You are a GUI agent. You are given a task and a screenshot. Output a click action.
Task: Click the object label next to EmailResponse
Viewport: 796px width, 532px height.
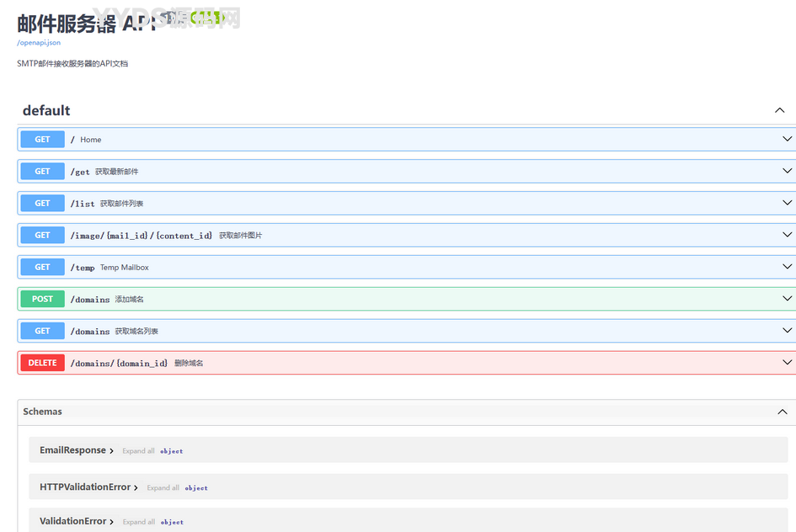tap(172, 451)
